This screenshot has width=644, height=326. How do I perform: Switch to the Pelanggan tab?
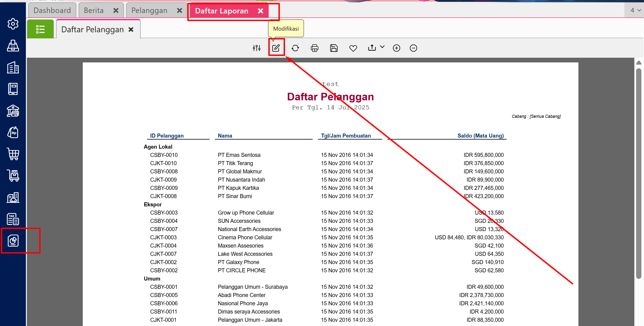[149, 10]
